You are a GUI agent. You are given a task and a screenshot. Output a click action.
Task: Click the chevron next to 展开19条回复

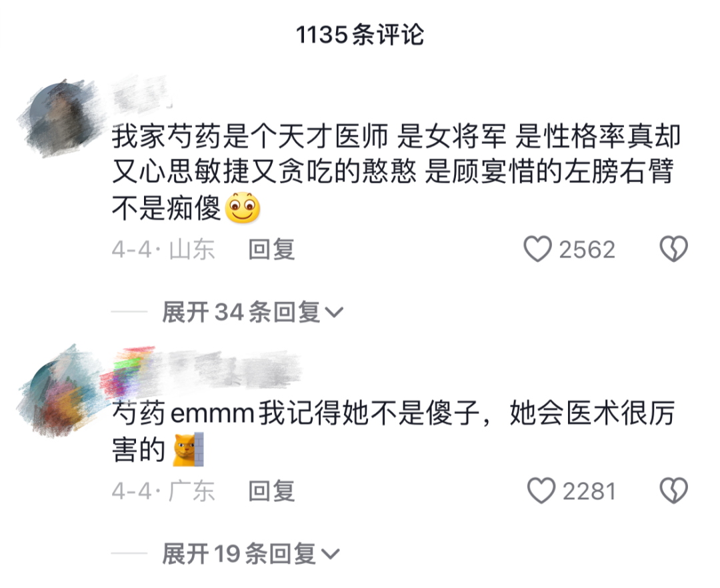tap(330, 555)
